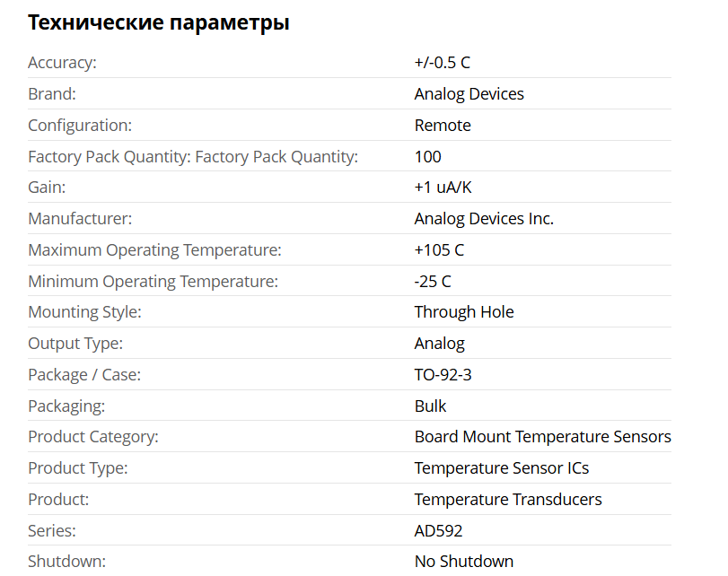Screen dimensions: 728x576
Task: Click the Analog Devices Inc. manufacturer value
Action: click(484, 219)
